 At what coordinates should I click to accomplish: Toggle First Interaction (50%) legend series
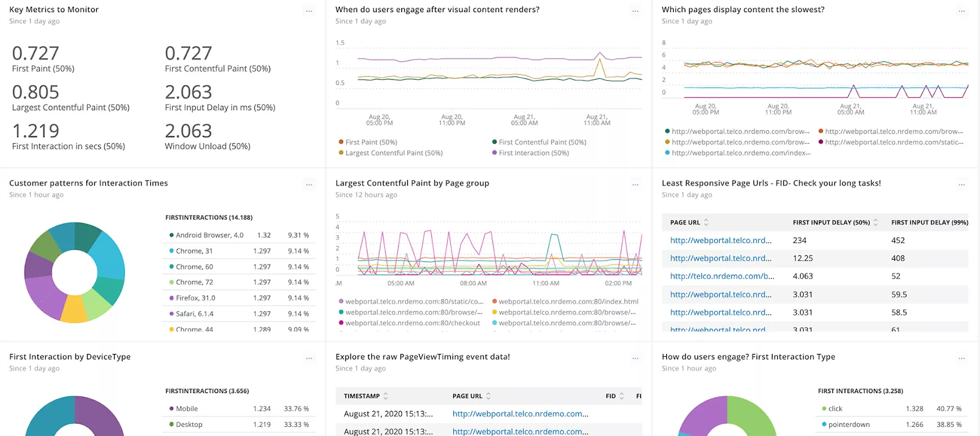pos(530,153)
